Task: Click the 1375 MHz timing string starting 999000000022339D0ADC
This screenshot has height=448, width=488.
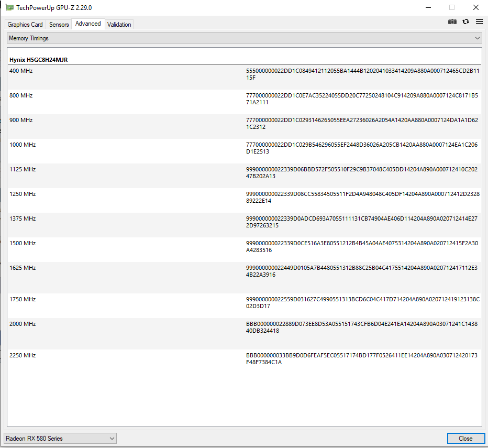Action: click(x=362, y=222)
